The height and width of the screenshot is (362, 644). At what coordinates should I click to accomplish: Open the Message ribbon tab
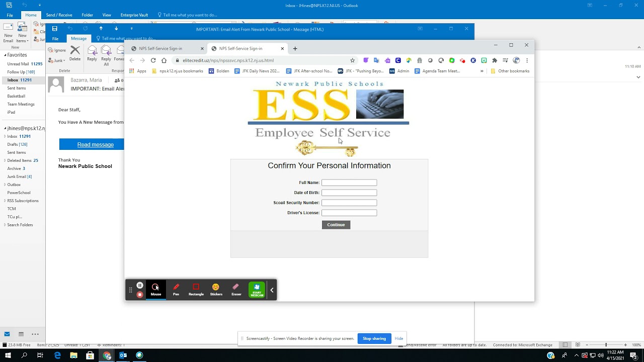pyautogui.click(x=78, y=39)
